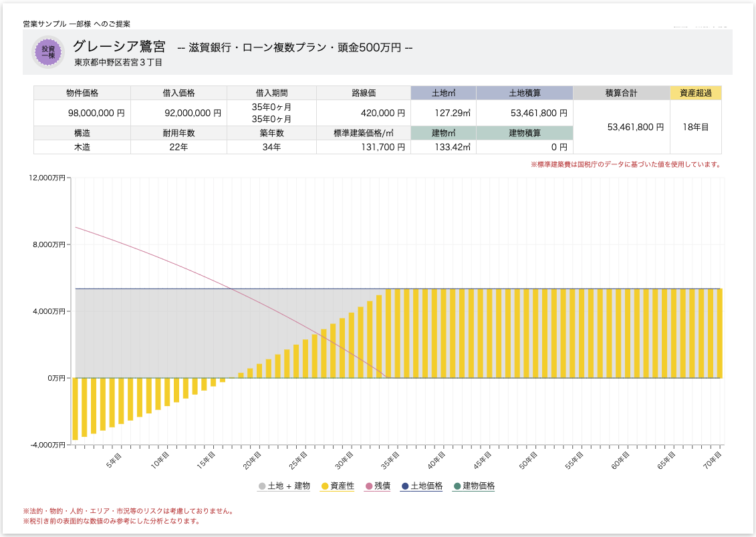Click the 20年目 x-axis label
This screenshot has height=537, width=756.
tap(252, 460)
